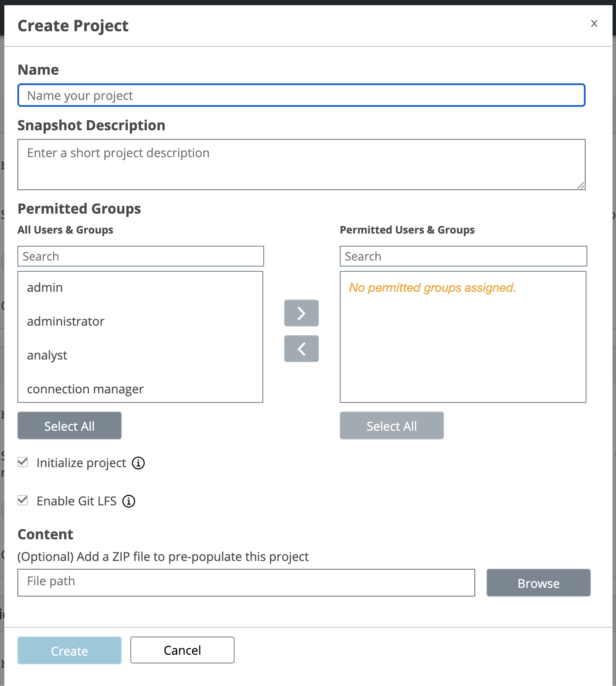Cancel project creation
Image resolution: width=616 pixels, height=686 pixels.
click(182, 650)
